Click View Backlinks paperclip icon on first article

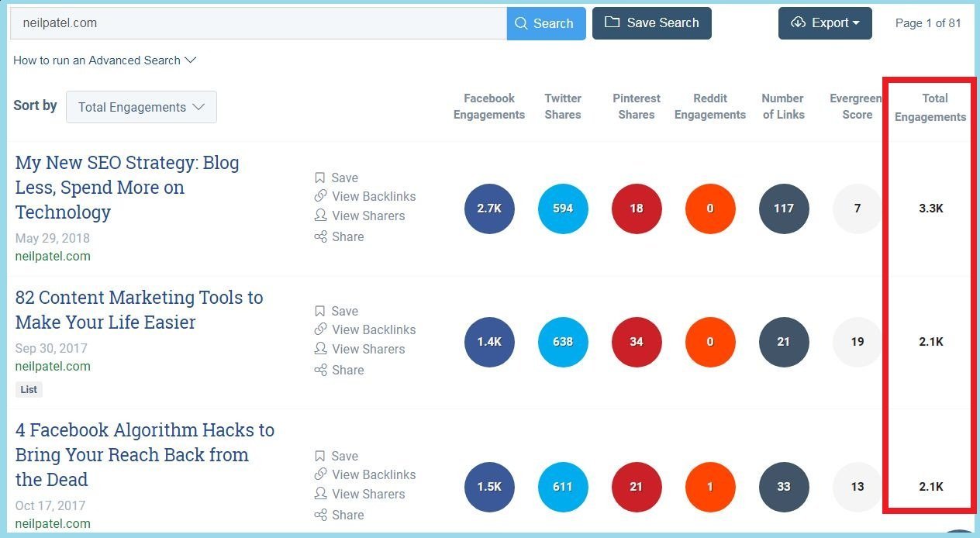pyautogui.click(x=320, y=196)
